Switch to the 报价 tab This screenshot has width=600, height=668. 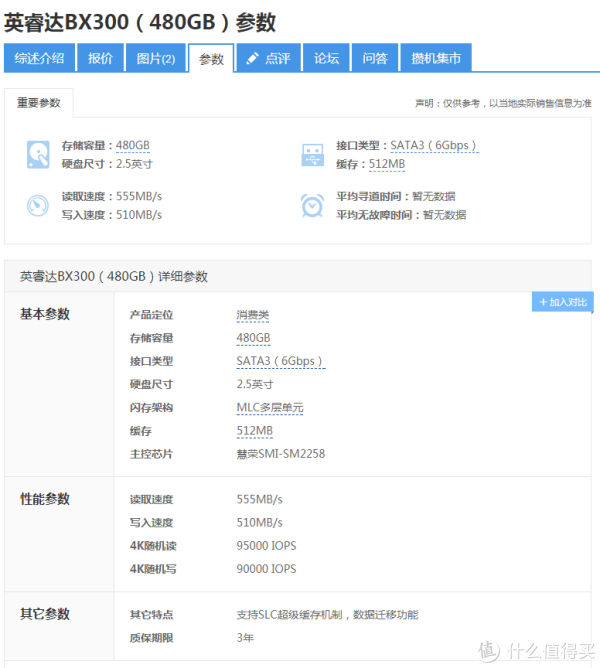coord(101,58)
